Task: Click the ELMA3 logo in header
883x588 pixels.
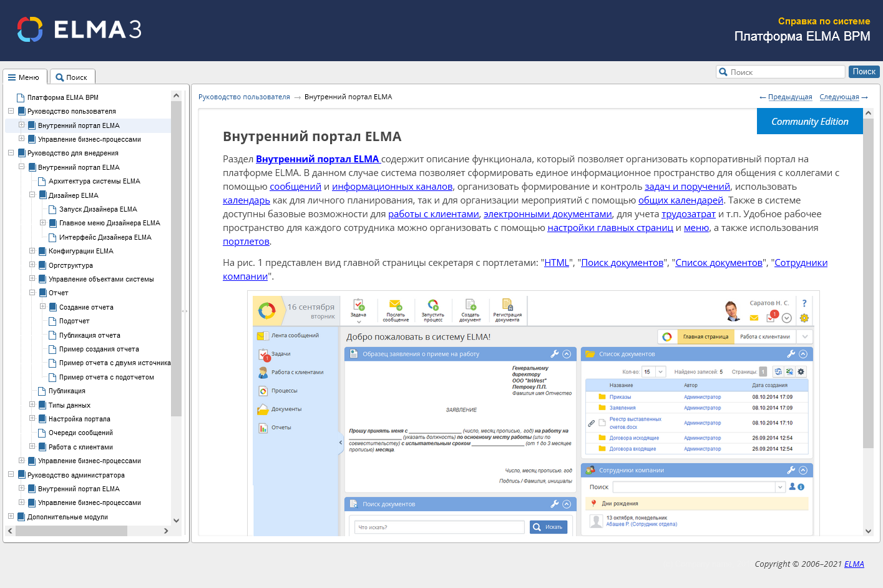Action: (79, 29)
